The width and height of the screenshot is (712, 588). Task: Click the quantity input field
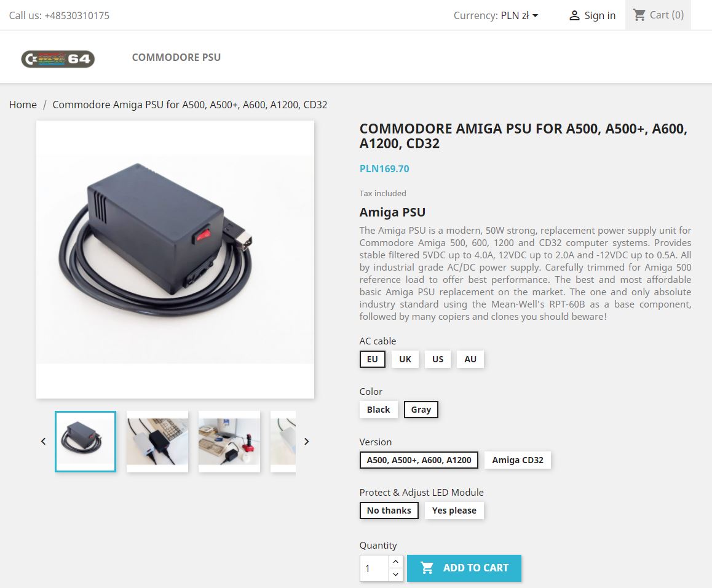374,568
